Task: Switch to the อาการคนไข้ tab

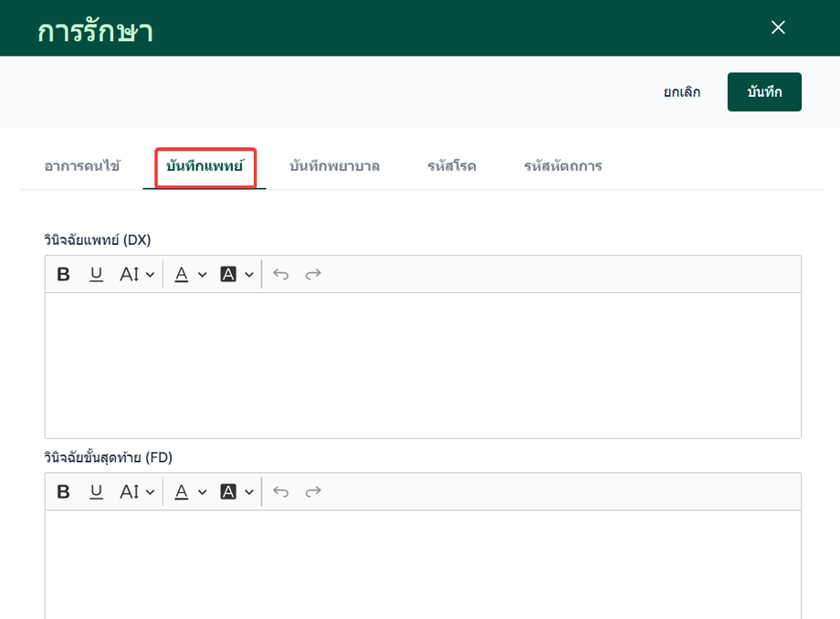Action: pos(82,166)
